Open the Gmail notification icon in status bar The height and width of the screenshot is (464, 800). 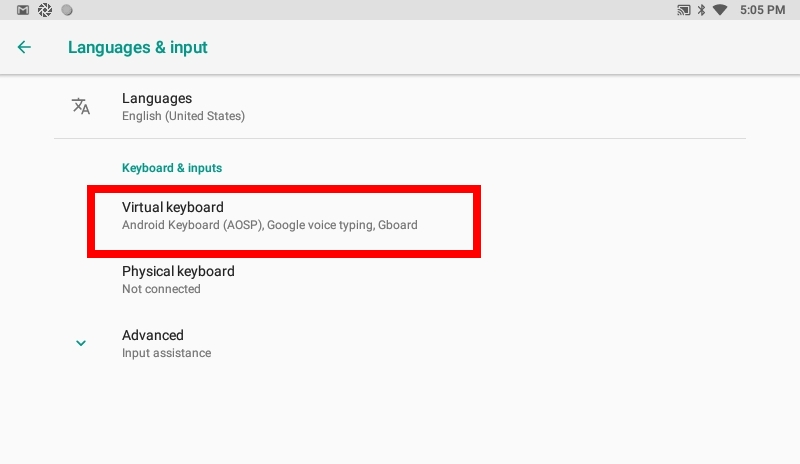[x=23, y=10]
